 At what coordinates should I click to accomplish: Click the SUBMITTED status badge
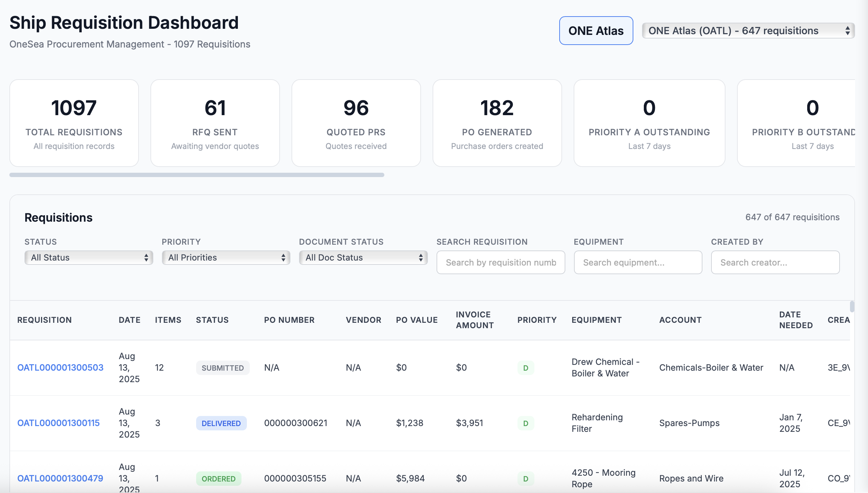222,367
